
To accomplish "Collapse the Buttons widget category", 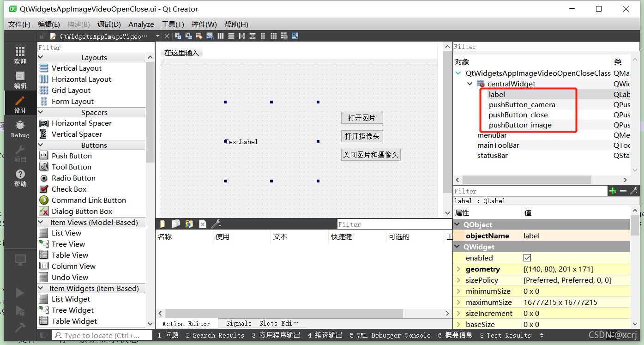I will coord(40,145).
